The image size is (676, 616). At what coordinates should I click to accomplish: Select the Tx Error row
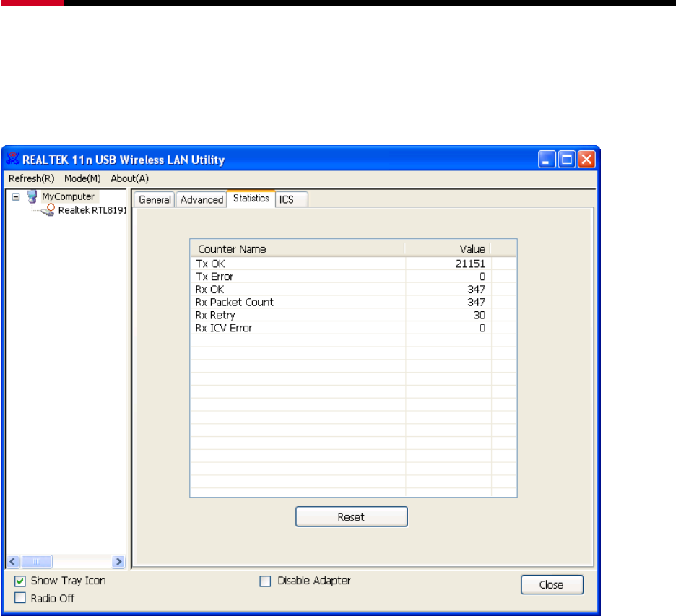click(353, 277)
